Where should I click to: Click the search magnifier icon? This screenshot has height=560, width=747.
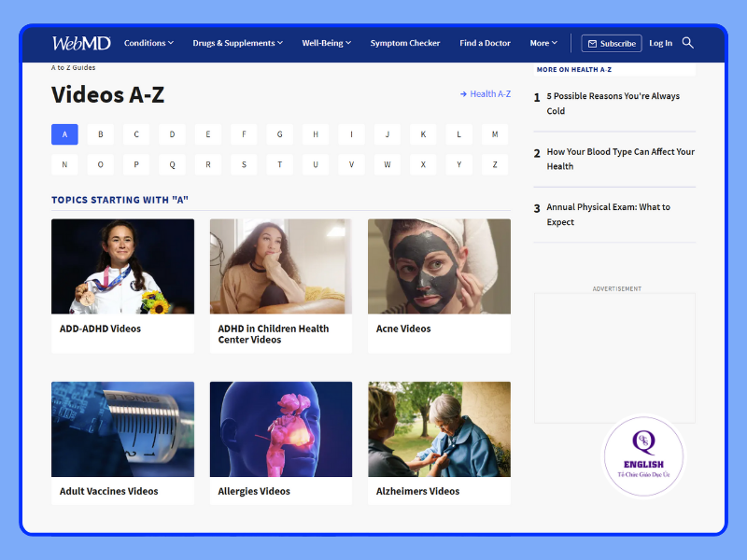(x=688, y=43)
